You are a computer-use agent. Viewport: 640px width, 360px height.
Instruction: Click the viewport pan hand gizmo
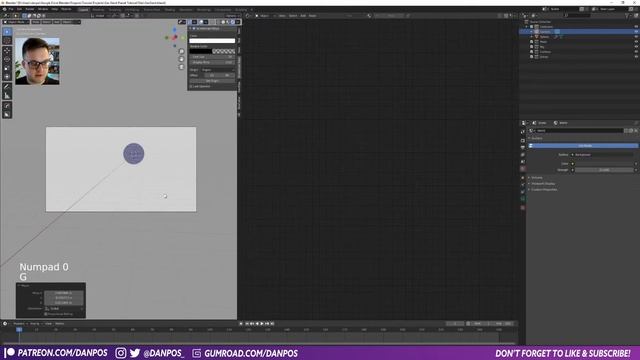[x=181, y=59]
